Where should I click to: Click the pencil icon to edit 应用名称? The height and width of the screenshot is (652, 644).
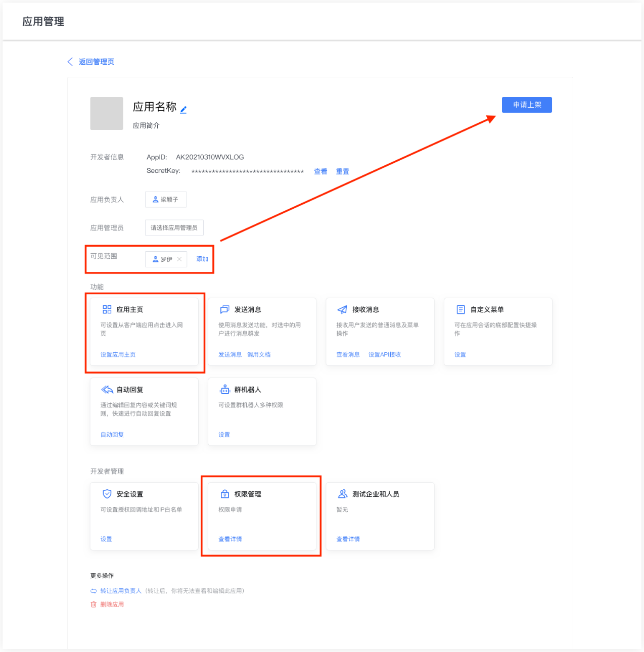pos(183,109)
